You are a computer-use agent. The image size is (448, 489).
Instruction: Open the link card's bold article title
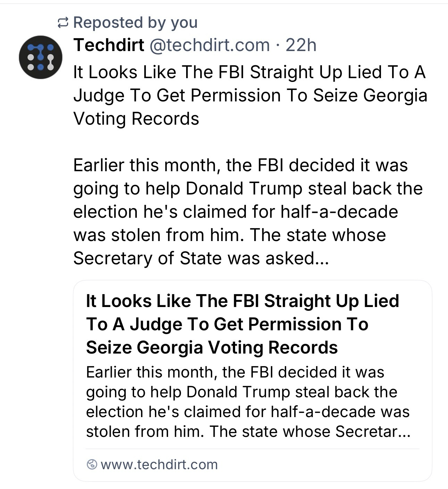pos(242,324)
